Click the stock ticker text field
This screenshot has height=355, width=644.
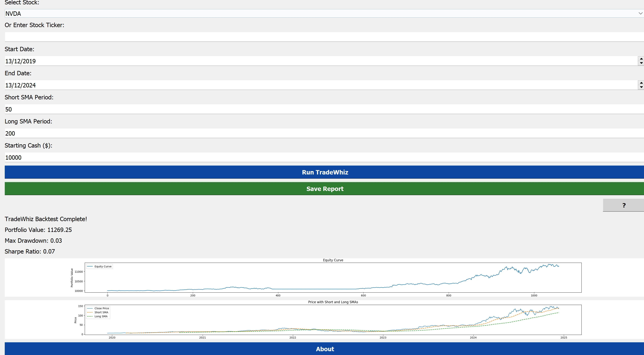[x=322, y=37]
